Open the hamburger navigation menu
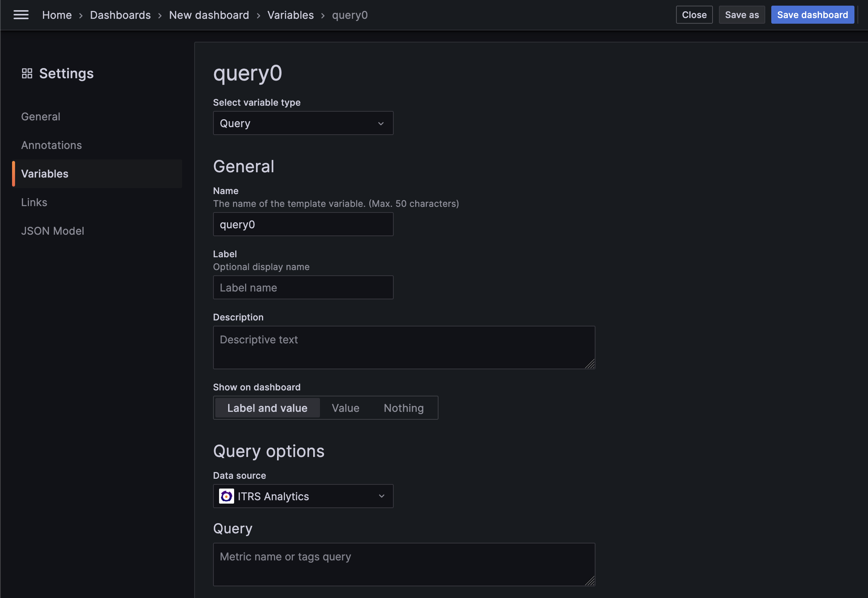Image resolution: width=868 pixels, height=598 pixels. pyautogui.click(x=21, y=15)
